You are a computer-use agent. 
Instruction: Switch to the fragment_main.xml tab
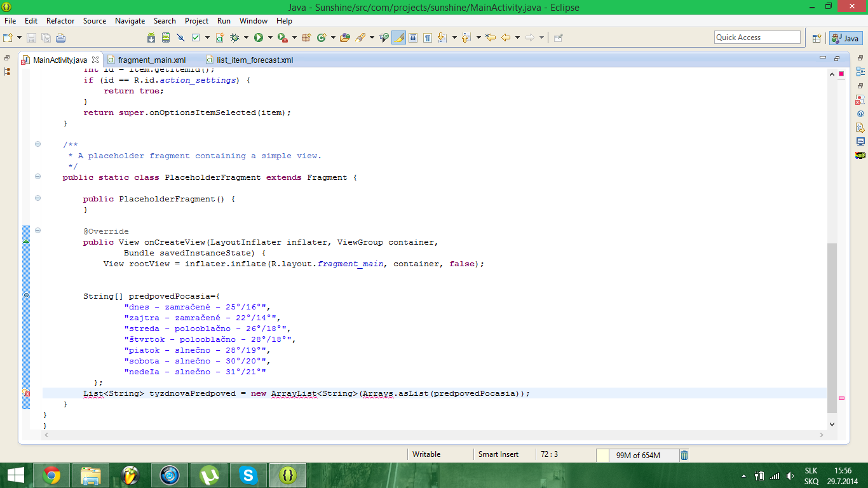pyautogui.click(x=151, y=60)
